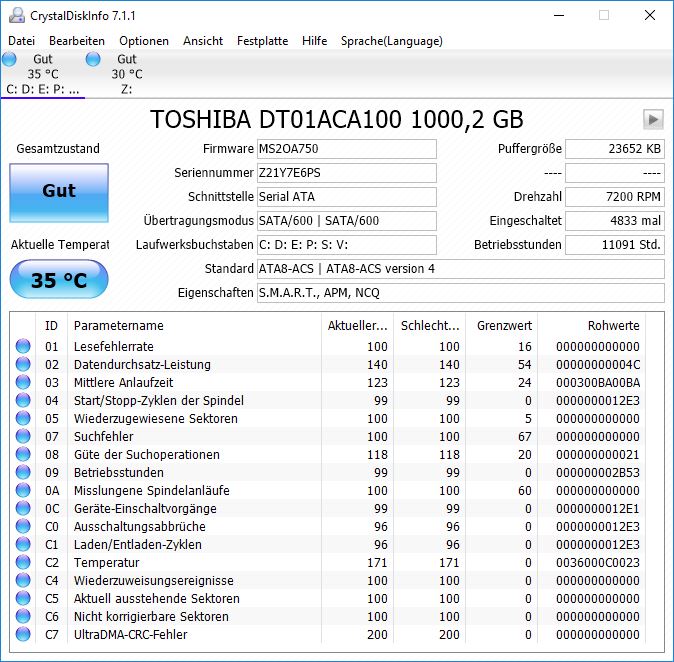Viewport: 674px width, 662px height.
Task: Click raw value 000000002B53
Action: (597, 472)
